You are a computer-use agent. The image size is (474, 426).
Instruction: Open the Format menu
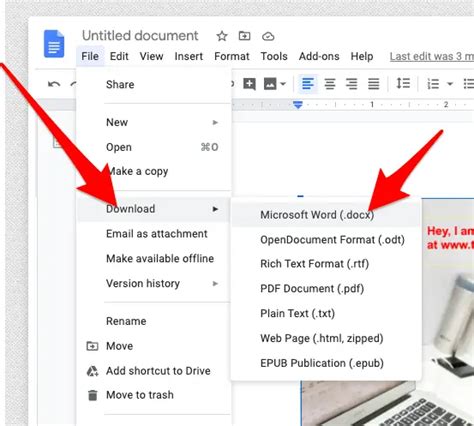(232, 56)
